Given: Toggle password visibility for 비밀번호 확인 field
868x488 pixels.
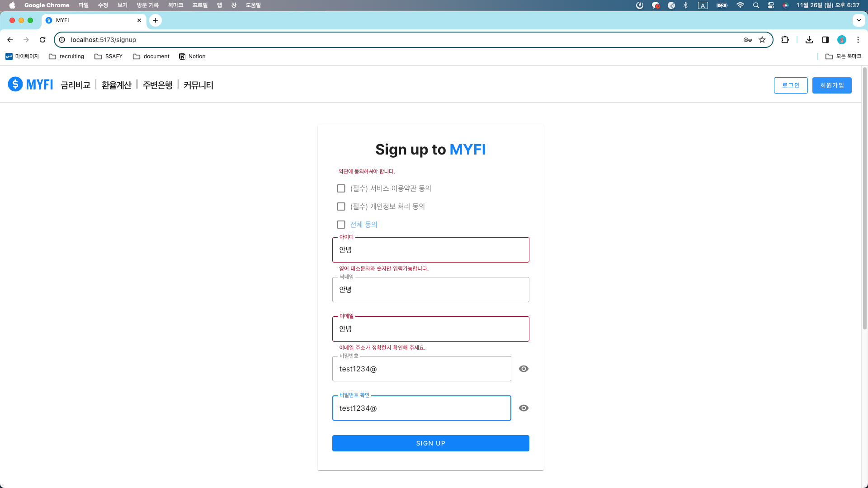Looking at the screenshot, I should (524, 408).
